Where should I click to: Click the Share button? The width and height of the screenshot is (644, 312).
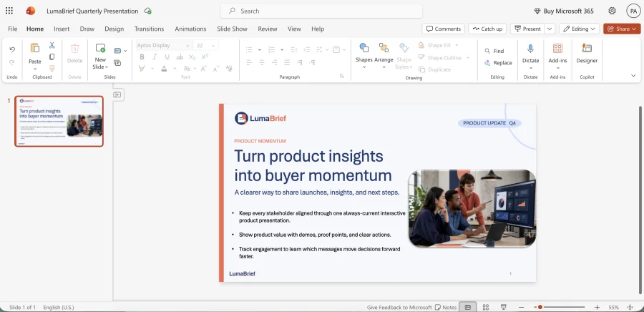(622, 29)
